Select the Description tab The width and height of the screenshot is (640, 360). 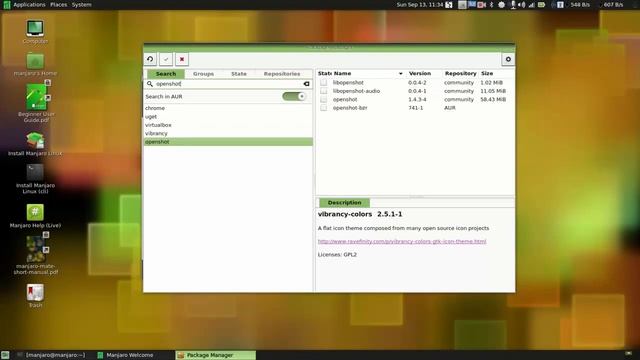(x=344, y=202)
